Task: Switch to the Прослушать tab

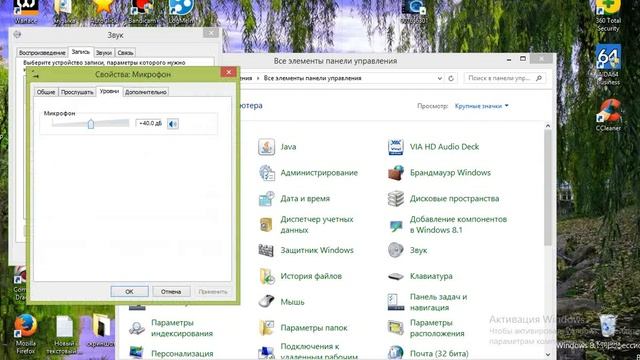Action: click(x=77, y=92)
